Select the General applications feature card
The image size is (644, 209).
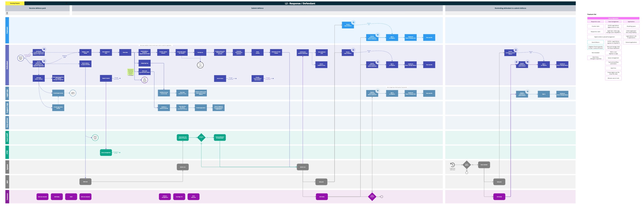631,42
